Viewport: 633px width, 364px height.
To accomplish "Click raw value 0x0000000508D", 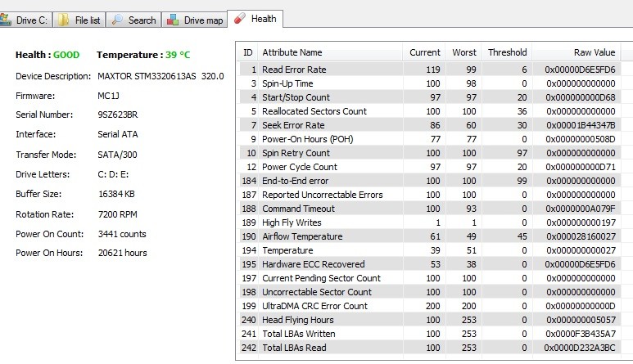I will click(x=581, y=139).
